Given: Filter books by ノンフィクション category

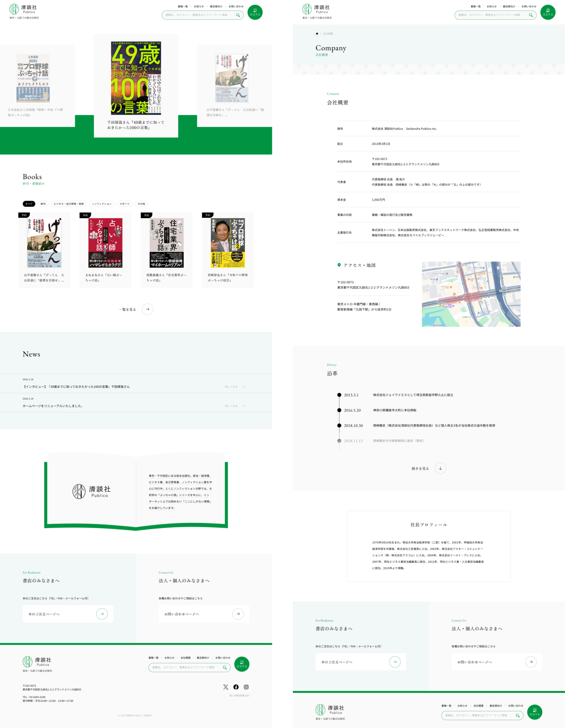Looking at the screenshot, I should click(x=102, y=204).
